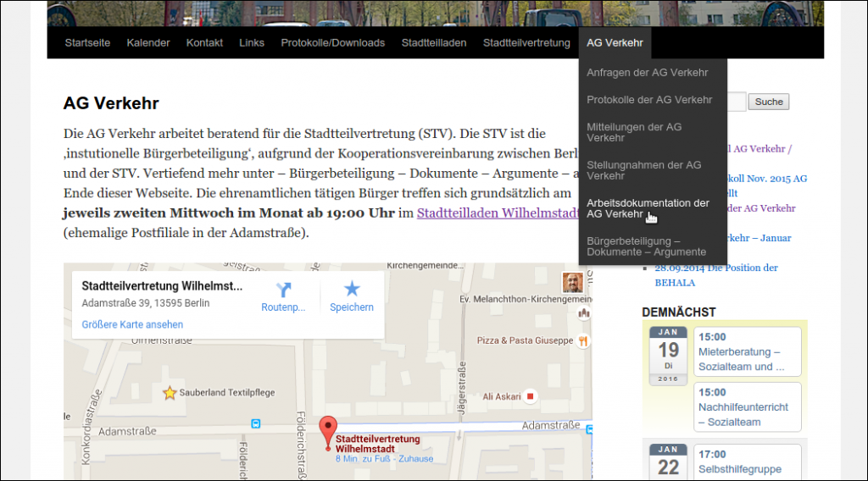Follow the Stadtteilladen Wilhelmstadt link
The image size is (868, 481).
point(498,214)
